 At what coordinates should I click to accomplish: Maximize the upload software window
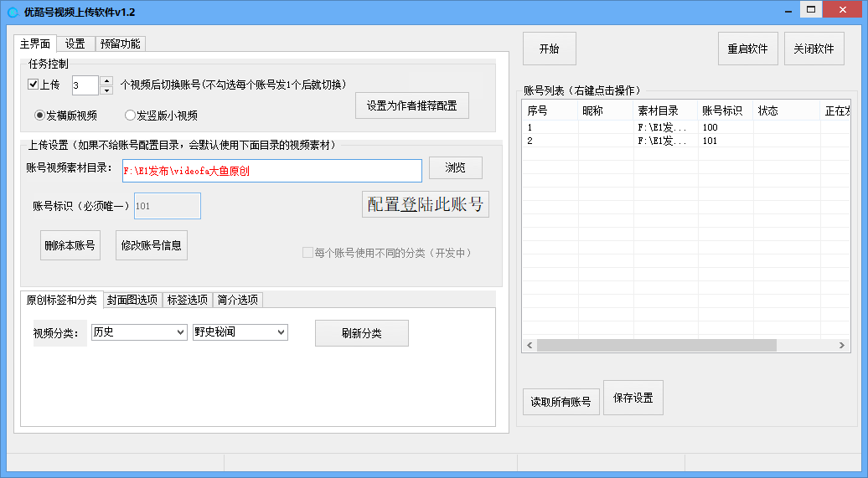point(810,9)
